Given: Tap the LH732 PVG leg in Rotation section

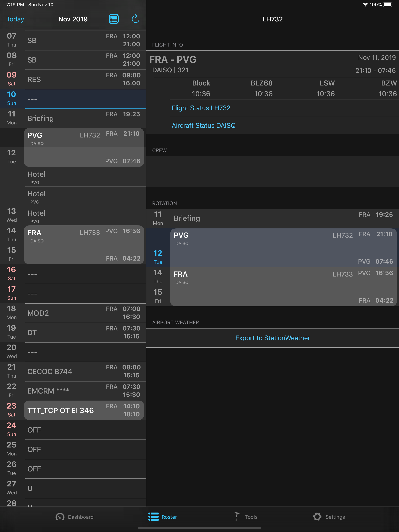Looking at the screenshot, I should pyautogui.click(x=283, y=248).
